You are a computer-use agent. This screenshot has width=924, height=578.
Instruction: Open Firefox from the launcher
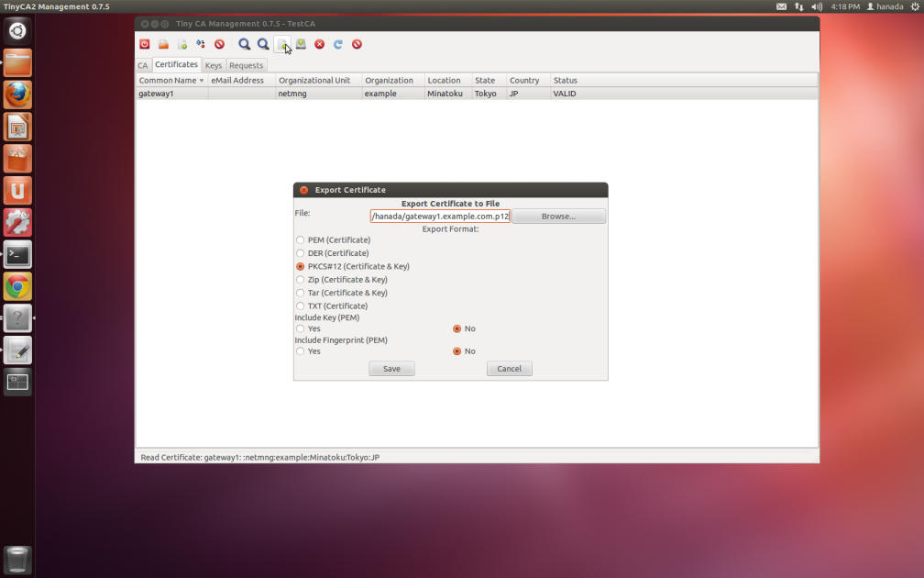tap(17, 94)
